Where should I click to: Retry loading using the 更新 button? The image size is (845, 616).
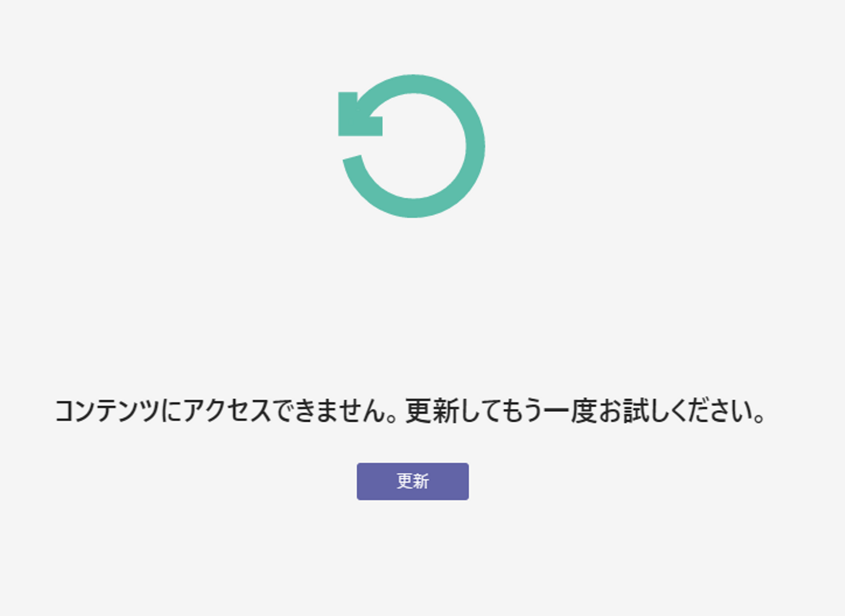(413, 481)
